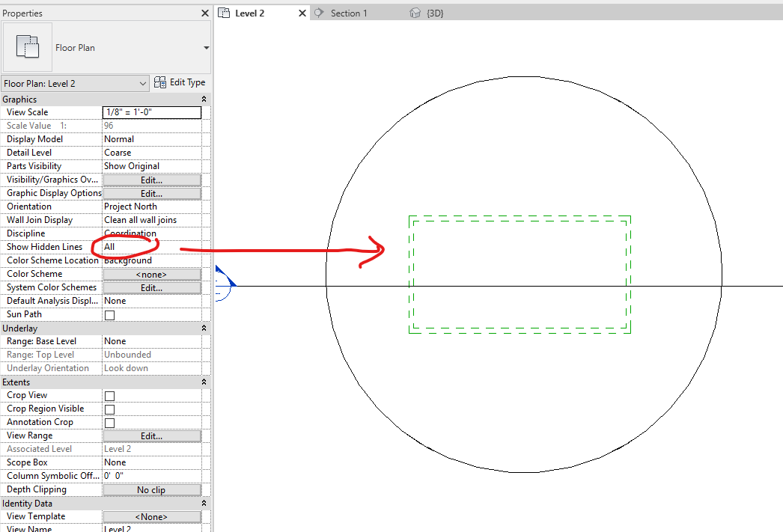Click the floor plan icon on Level 2 tab
The height and width of the screenshot is (532, 783).
pos(224,13)
